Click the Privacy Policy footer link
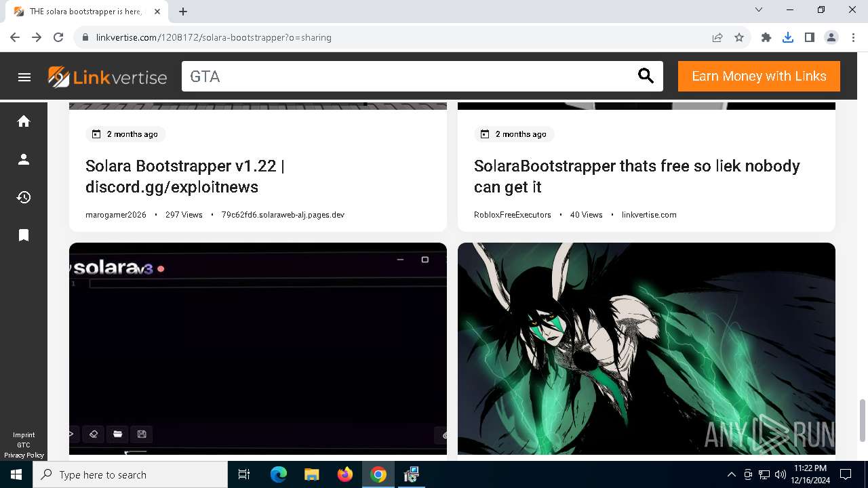Screen dimensions: 868x488 point(24,455)
